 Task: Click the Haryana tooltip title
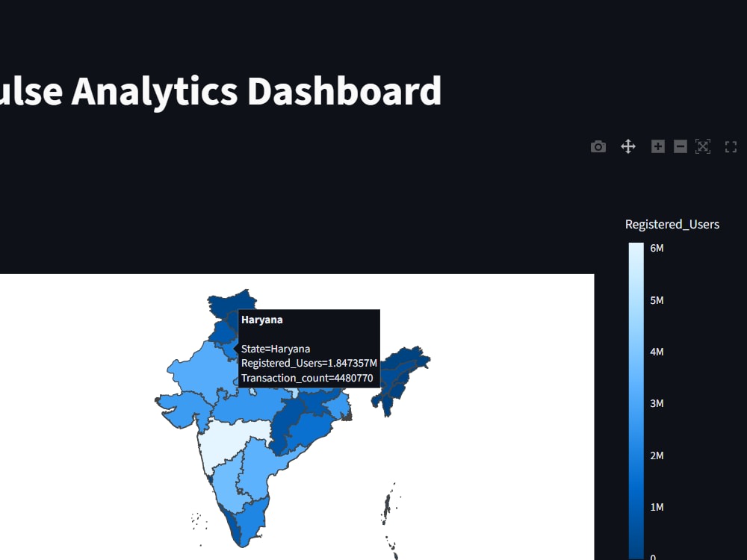coord(262,320)
